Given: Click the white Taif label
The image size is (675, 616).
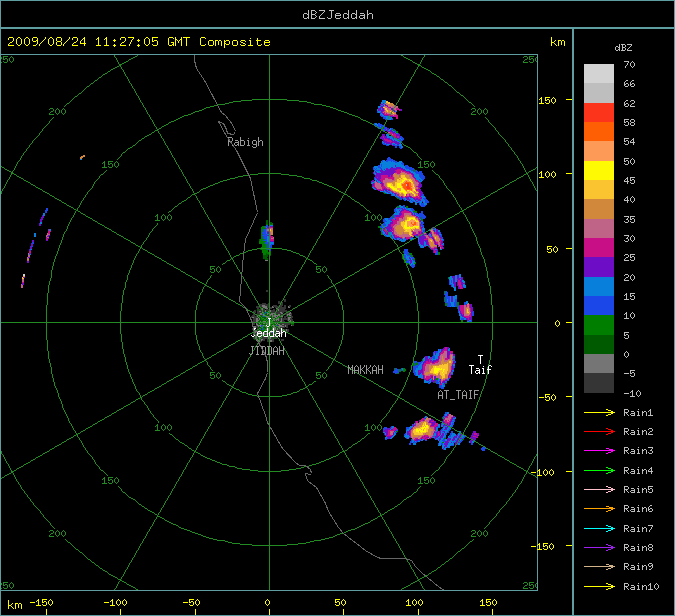Looking at the screenshot, I should (480, 370).
